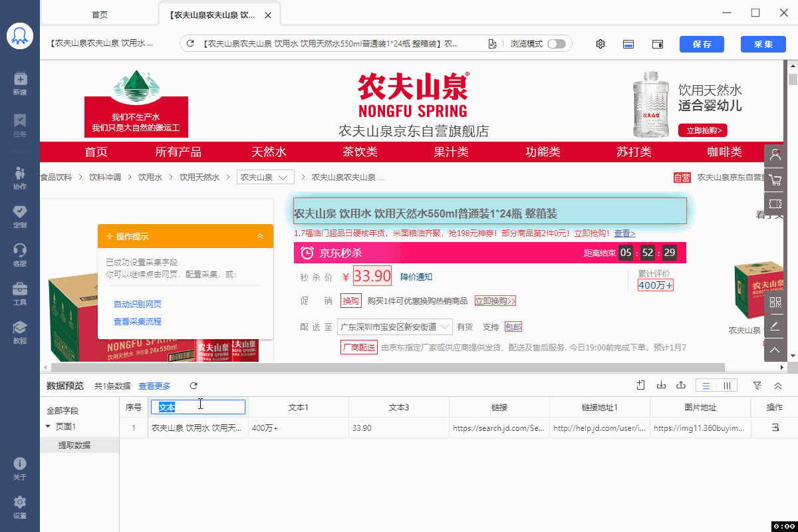Click the 立即抢购 banner button

703,130
